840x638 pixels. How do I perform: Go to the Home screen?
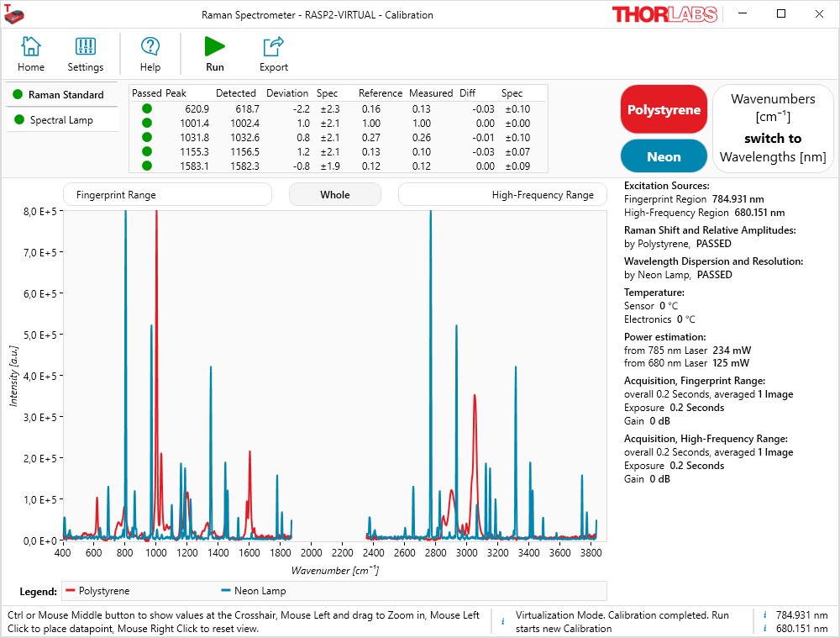tap(30, 54)
